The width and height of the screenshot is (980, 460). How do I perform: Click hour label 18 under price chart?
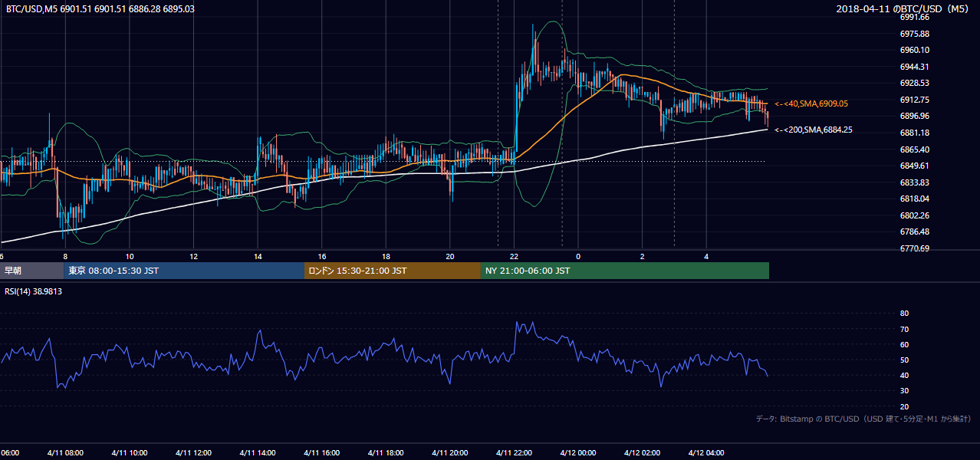[386, 257]
